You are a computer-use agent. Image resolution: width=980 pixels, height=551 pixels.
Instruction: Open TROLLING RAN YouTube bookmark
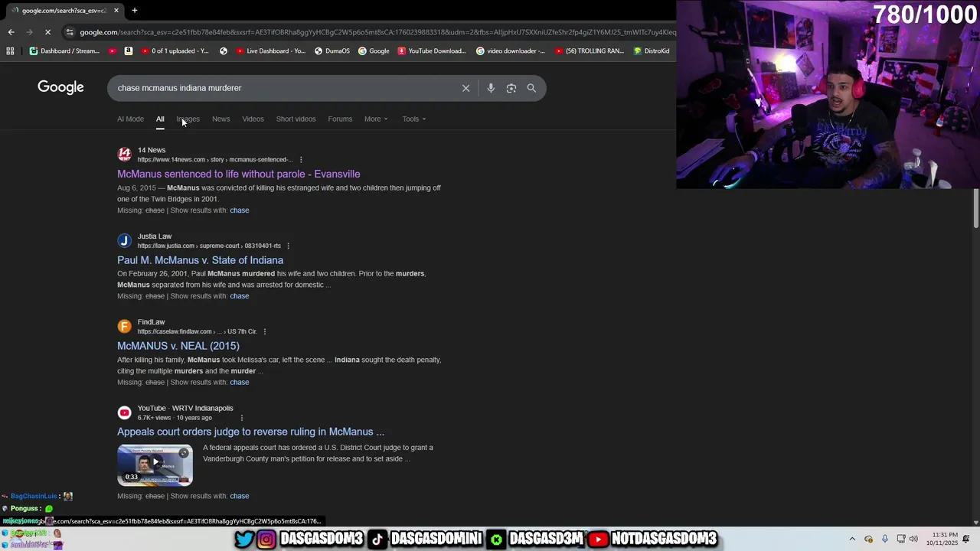click(x=590, y=51)
